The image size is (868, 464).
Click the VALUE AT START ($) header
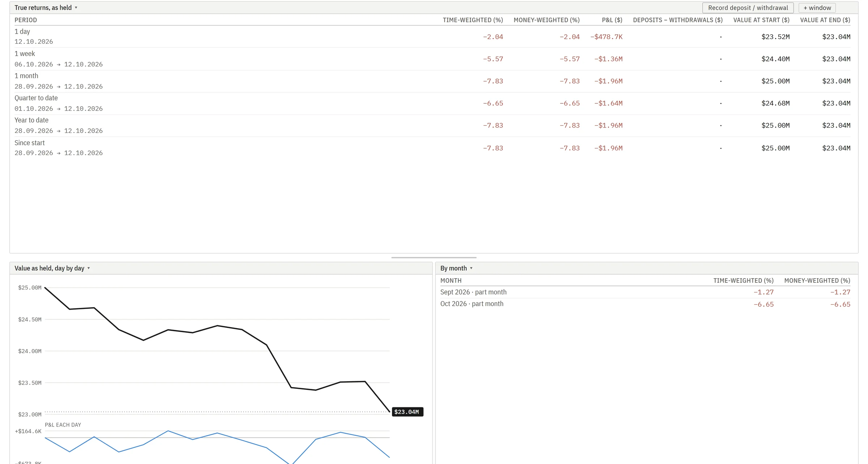(761, 20)
